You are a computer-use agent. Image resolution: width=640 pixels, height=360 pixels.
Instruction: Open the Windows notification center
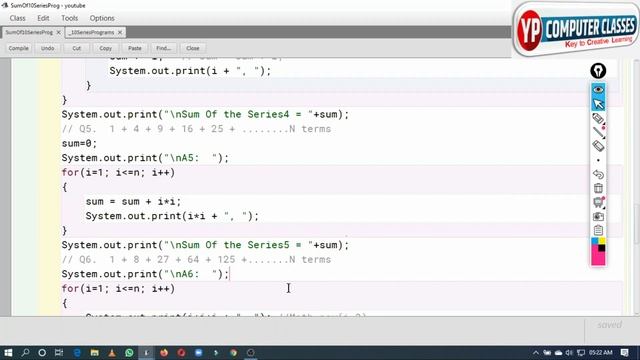[624, 353]
